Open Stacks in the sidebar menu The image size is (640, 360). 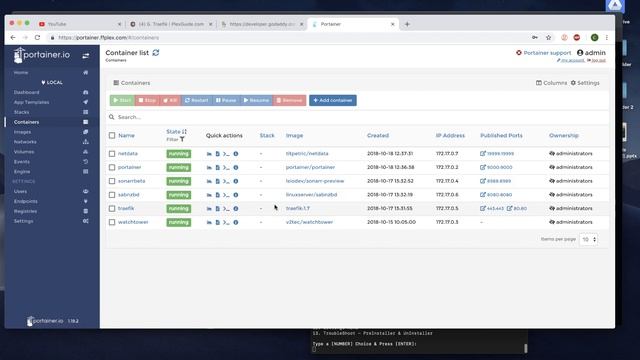[x=21, y=112]
